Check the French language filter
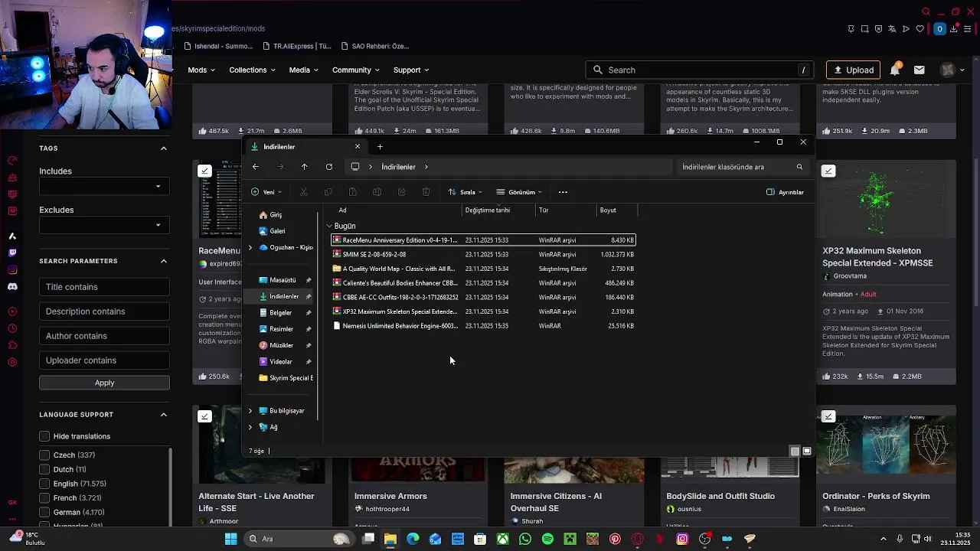Screen dimensions: 980x551 (x=44, y=498)
